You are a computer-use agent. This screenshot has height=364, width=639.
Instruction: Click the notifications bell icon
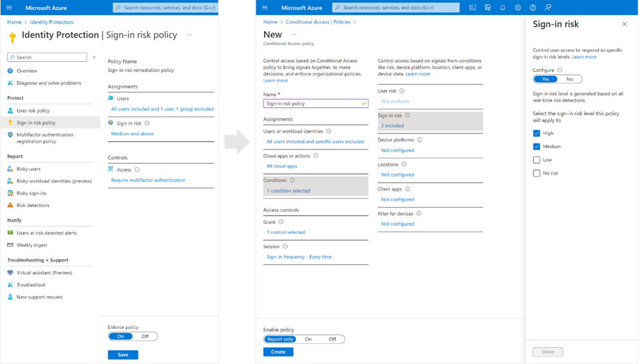tap(503, 7)
